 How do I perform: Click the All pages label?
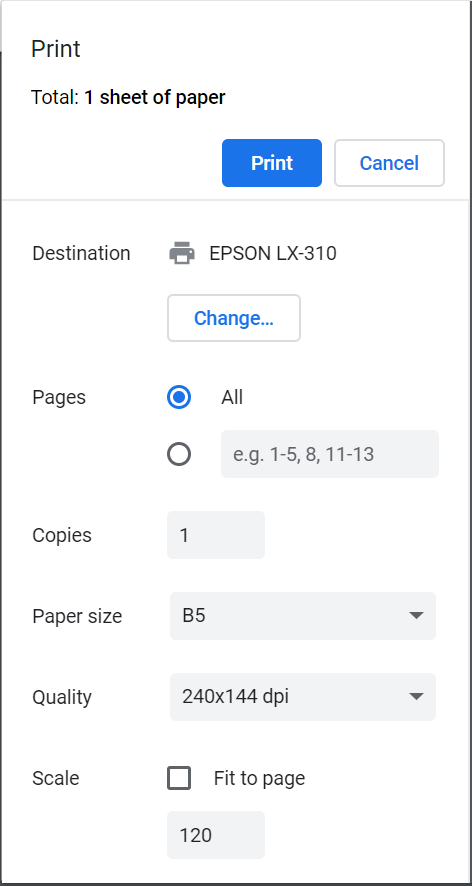coord(232,397)
